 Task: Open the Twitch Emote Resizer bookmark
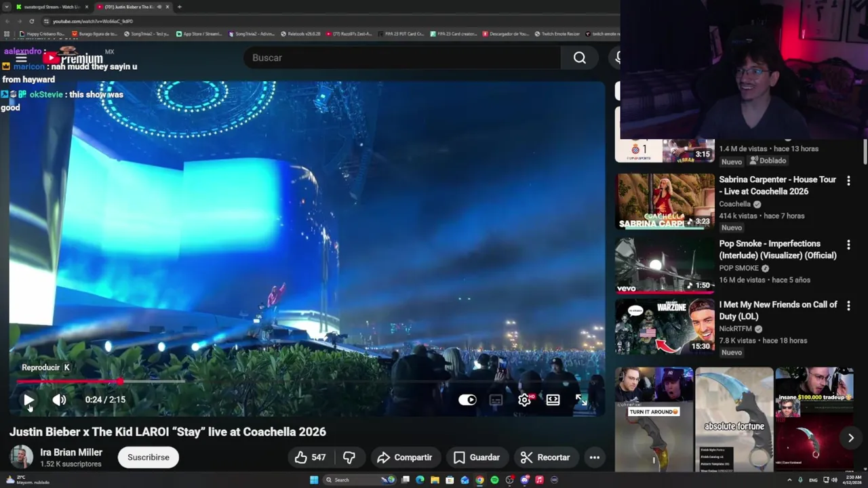(x=557, y=33)
